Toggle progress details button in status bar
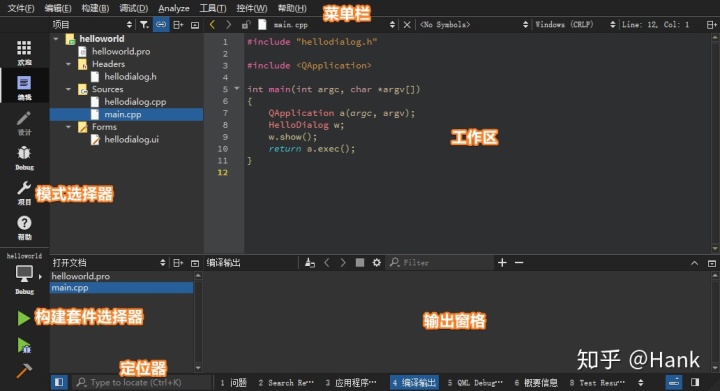The width and height of the screenshot is (720, 391). [674, 382]
